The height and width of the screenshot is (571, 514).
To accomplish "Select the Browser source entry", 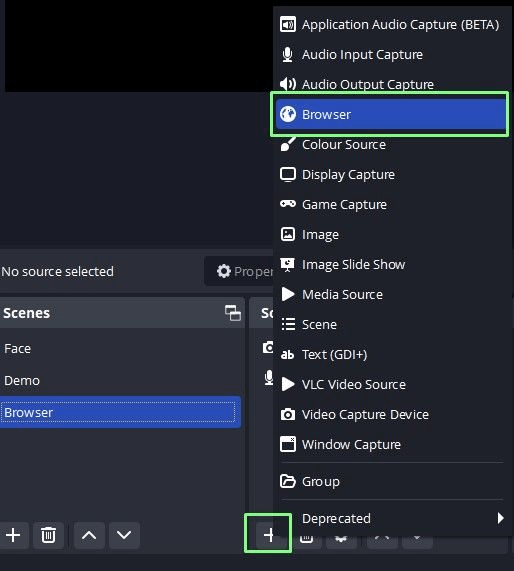I will coord(391,114).
